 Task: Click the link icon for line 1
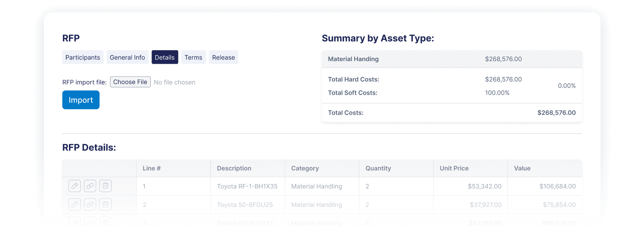(90, 186)
